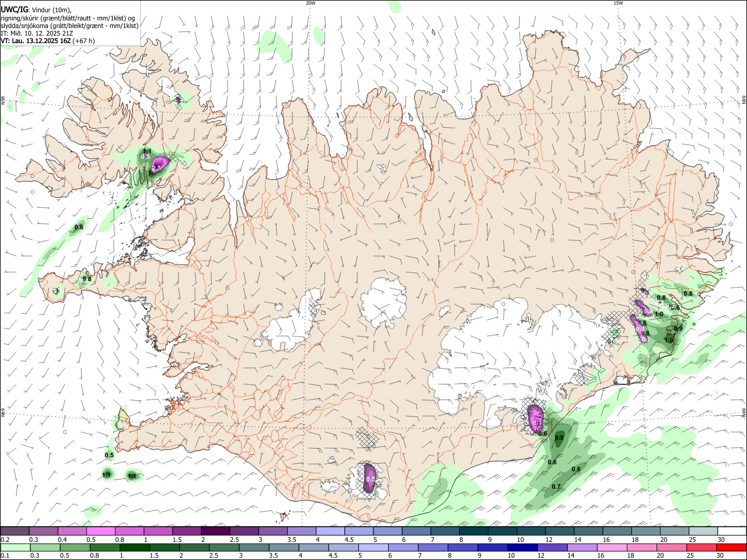Select the bright red swatch labeled 30 in lower legend row

[731, 547]
